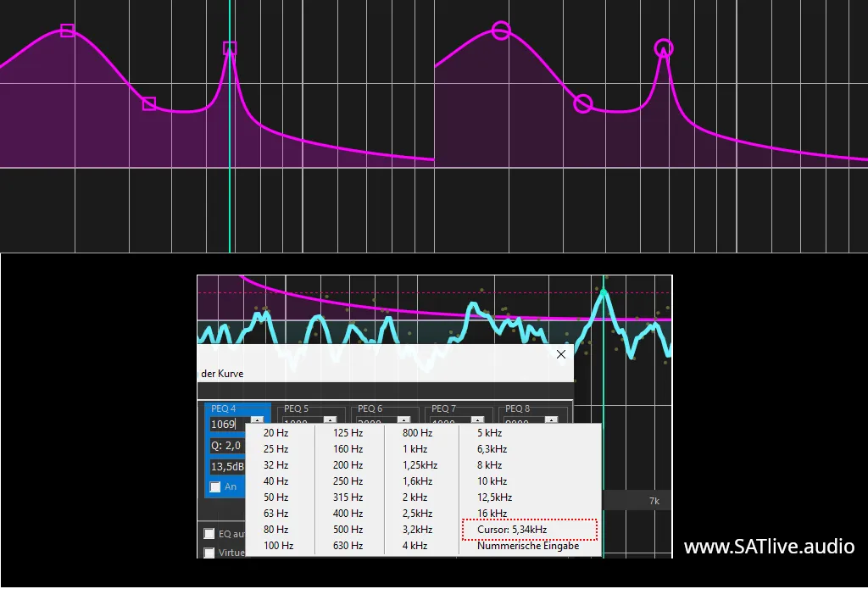This screenshot has width=868, height=589.
Task: Toggle the PEQ 4 'An' checkbox
Action: (215, 487)
